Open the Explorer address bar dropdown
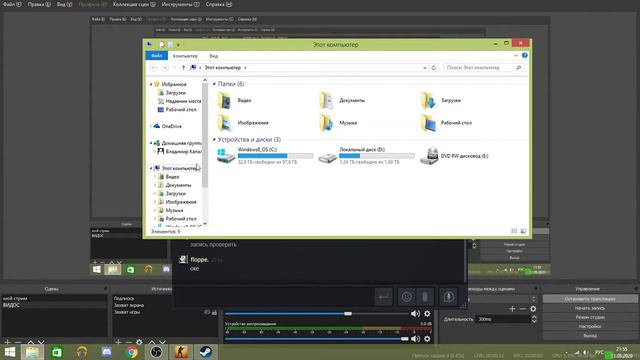This screenshot has height=360, width=640. click(x=425, y=68)
